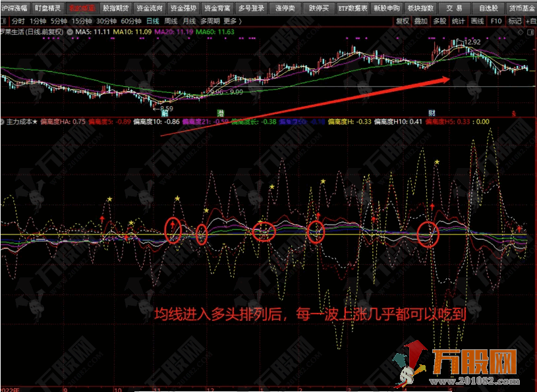Click the 偏离度长: -0.38 value
Screen dimensions: 537x392
pyautogui.click(x=254, y=121)
